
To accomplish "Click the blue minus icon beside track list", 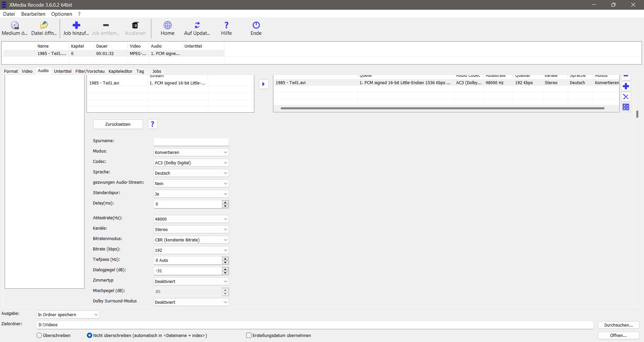I will (626, 77).
